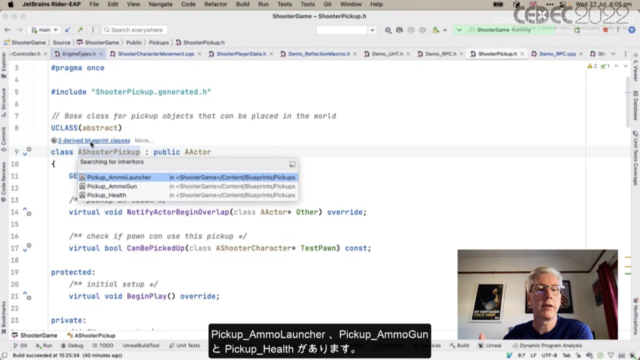Click the yellow warnings count indicator in the editor

[592, 66]
